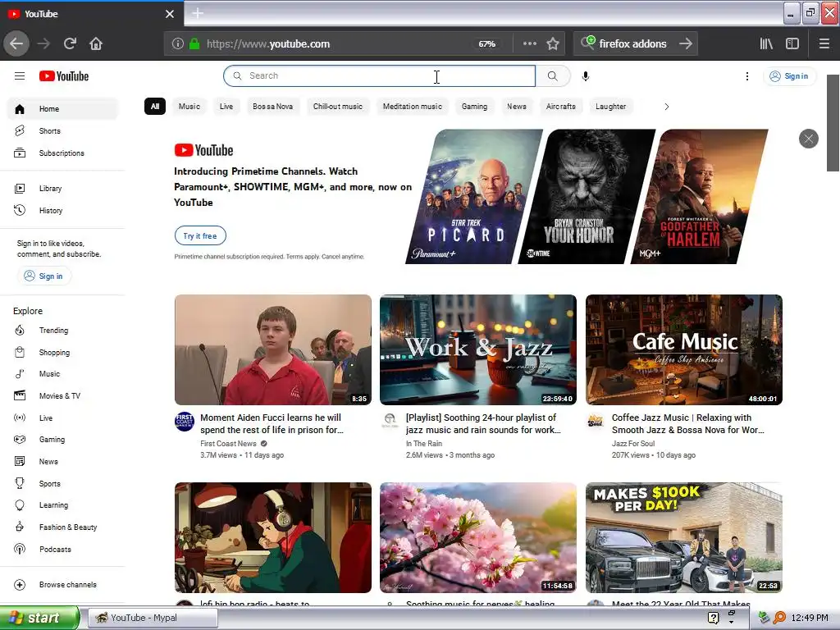Click Browse channels in sidebar
Viewport: 840px width, 630px height.
pos(62,584)
